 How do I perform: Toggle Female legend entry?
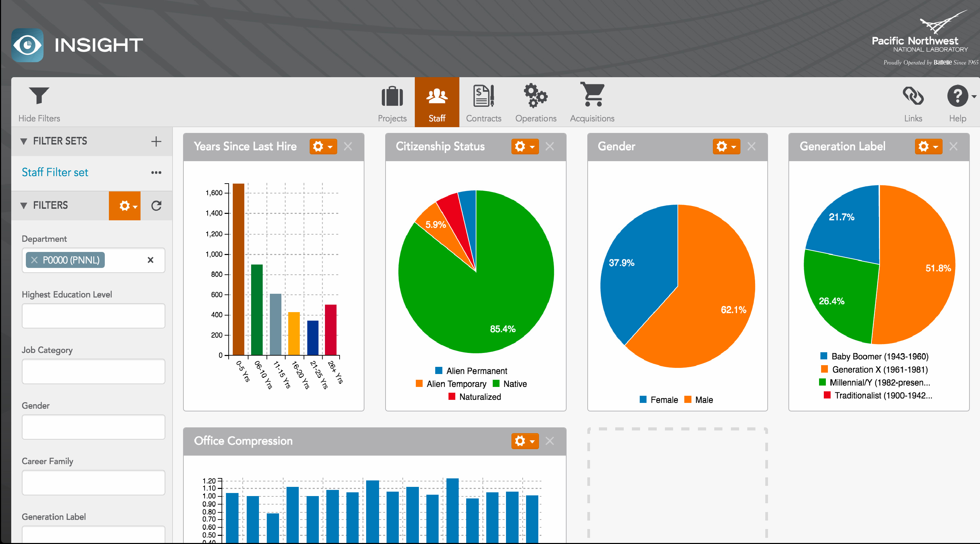(658, 400)
